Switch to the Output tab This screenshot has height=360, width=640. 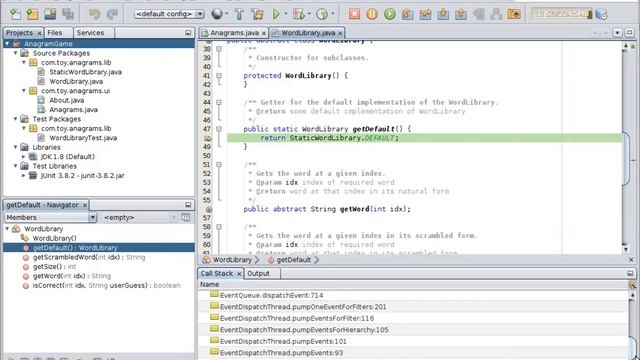pos(259,273)
